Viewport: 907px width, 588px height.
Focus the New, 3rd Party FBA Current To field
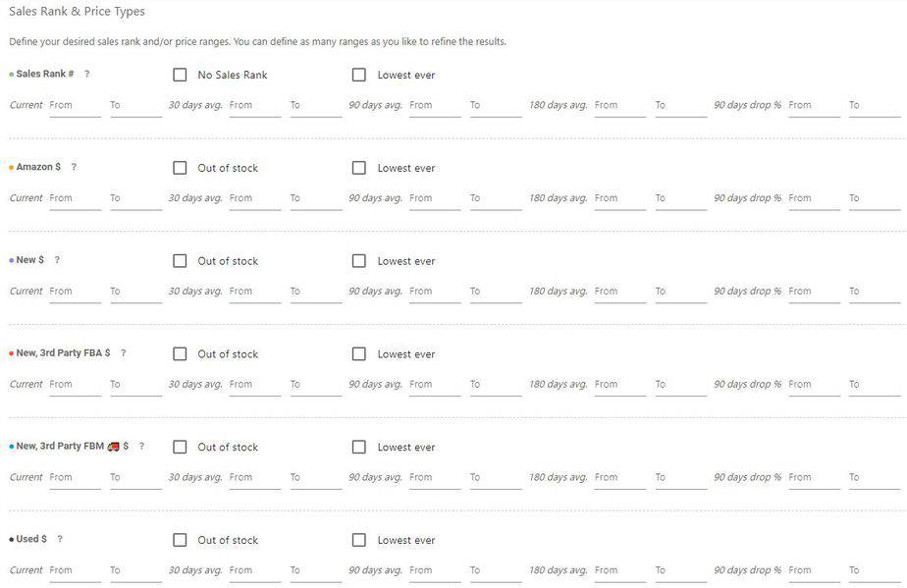pyautogui.click(x=135, y=385)
